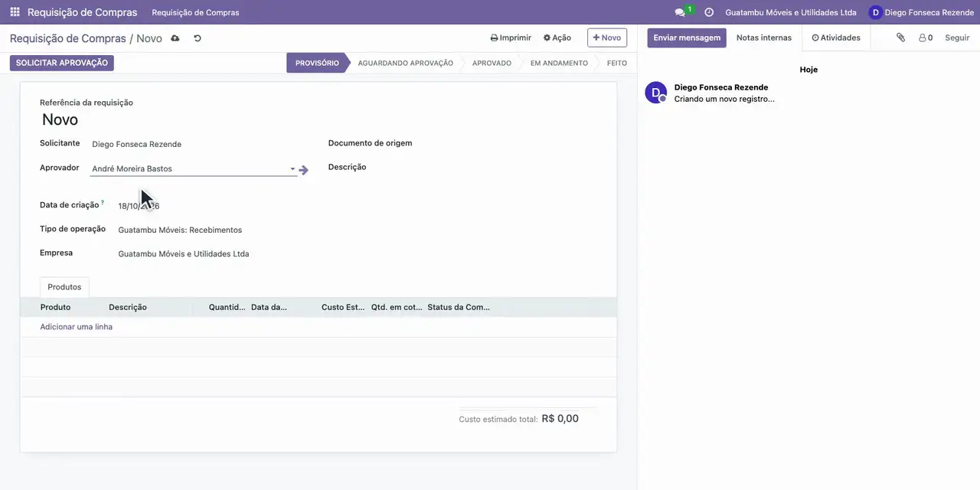
Task: Expand the Aprovador dropdown arrow
Action: [292, 169]
